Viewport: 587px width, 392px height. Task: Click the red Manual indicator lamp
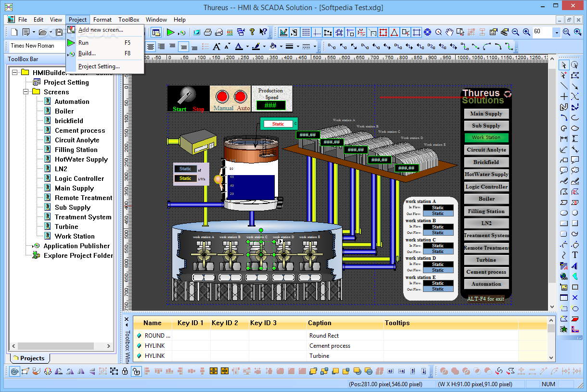221,97
